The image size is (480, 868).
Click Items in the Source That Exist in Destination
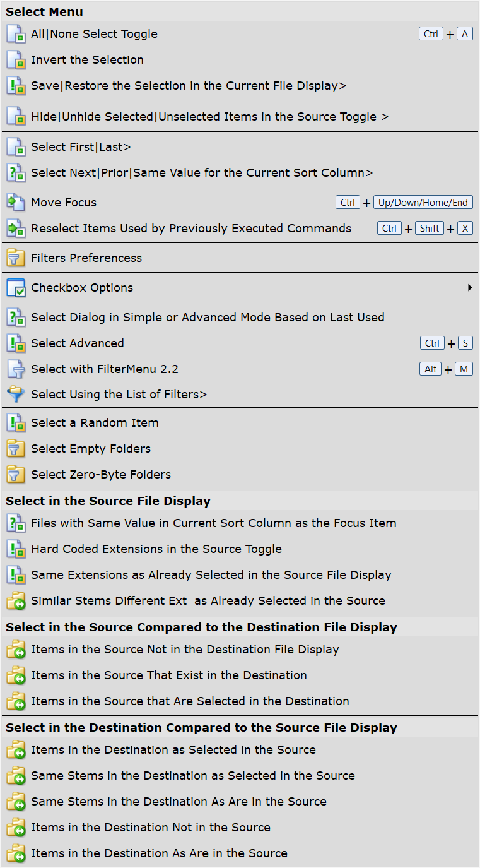coord(169,675)
